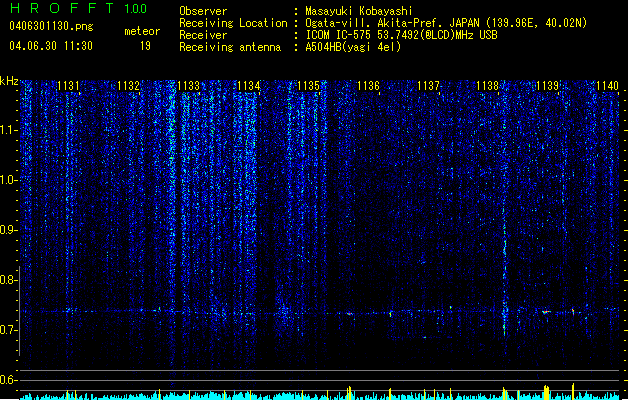The width and height of the screenshot is (629, 400).
Task: Click the Receiving antenna label
Action: (230, 47)
